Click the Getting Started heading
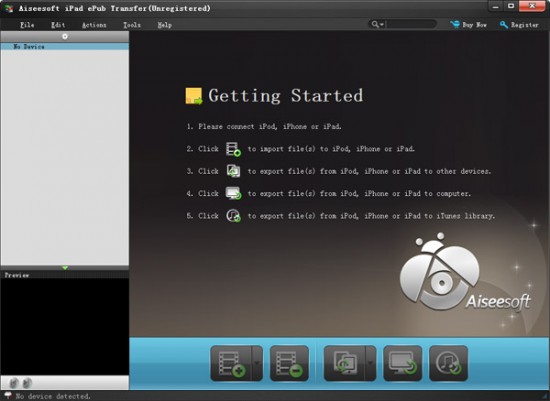 point(286,96)
